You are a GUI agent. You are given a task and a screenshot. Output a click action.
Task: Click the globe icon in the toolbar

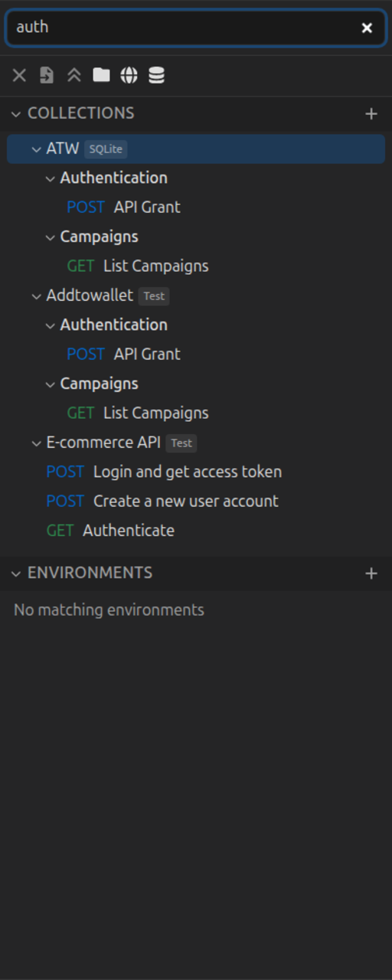pyautogui.click(x=129, y=75)
